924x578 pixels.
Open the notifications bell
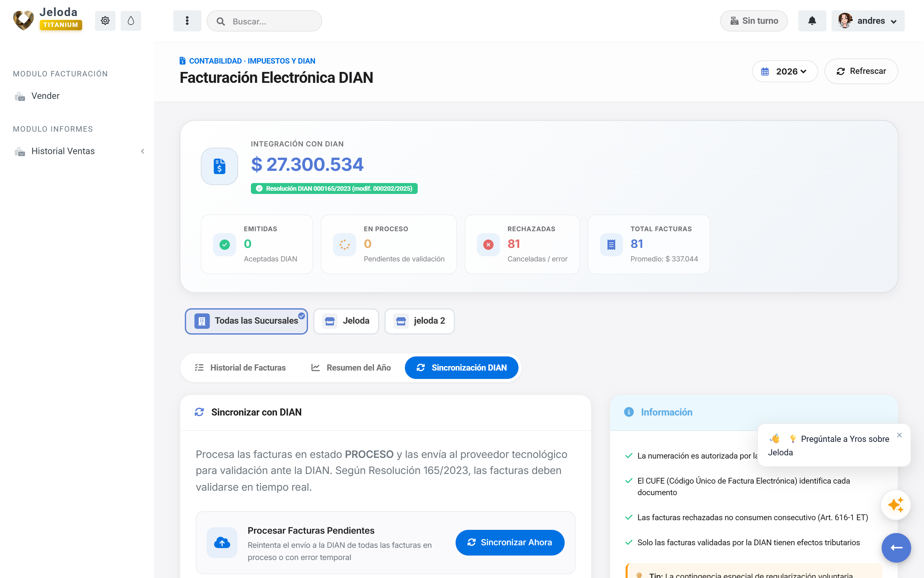click(x=812, y=21)
